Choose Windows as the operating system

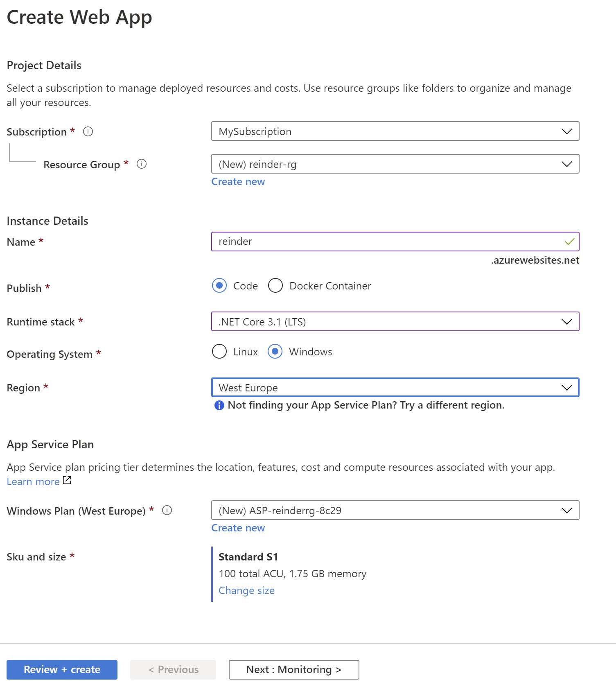coord(275,352)
